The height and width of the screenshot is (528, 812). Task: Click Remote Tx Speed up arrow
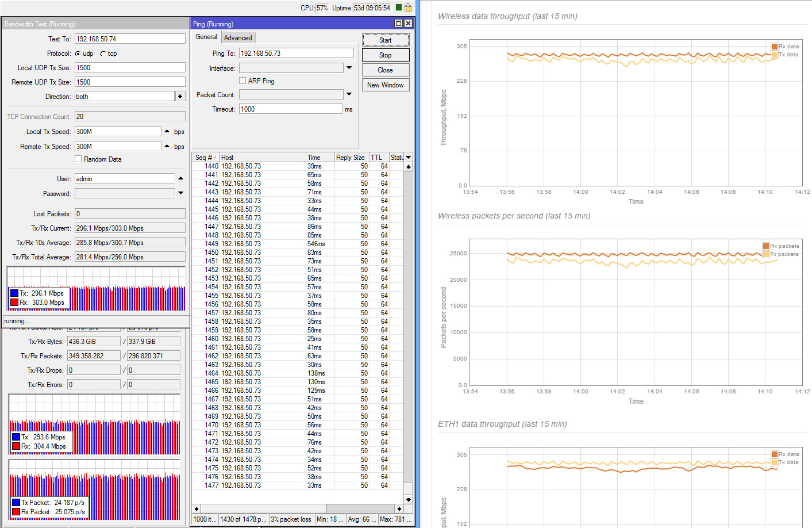[x=167, y=147]
